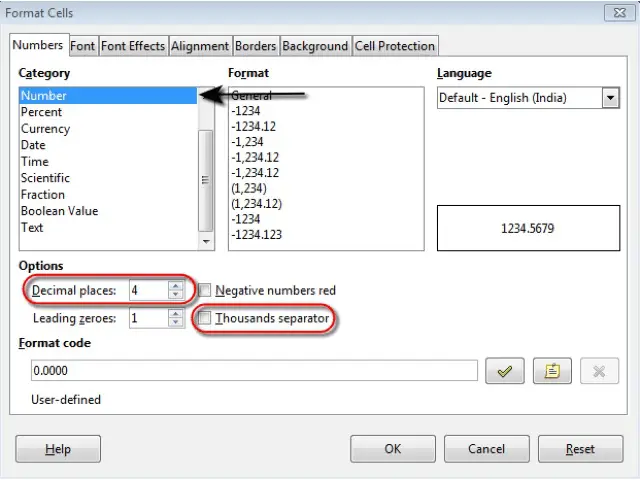Click the Reset button

point(580,449)
